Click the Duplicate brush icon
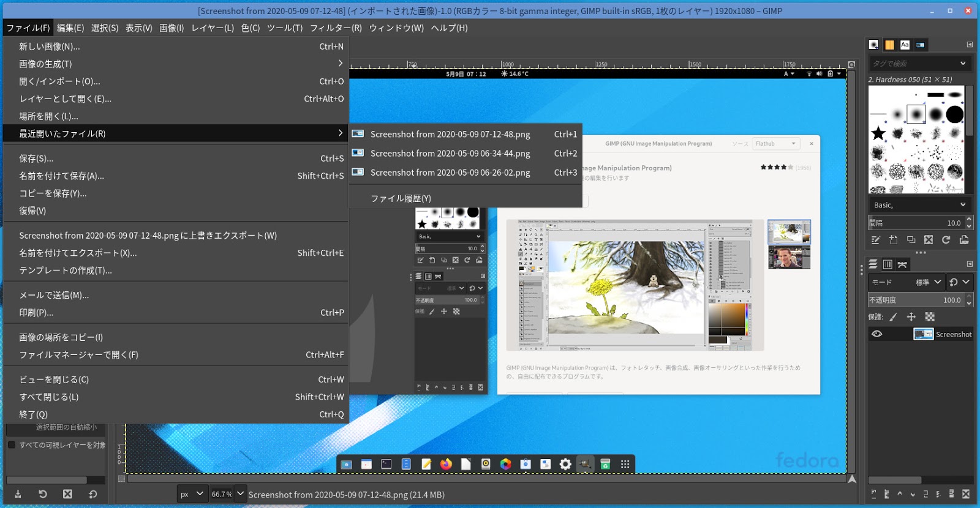The height and width of the screenshot is (508, 980). [x=911, y=240]
